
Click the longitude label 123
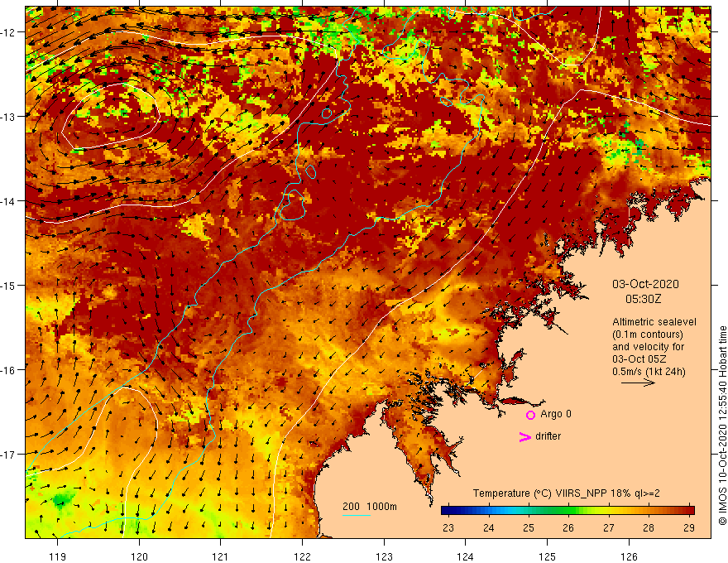pyautogui.click(x=384, y=556)
